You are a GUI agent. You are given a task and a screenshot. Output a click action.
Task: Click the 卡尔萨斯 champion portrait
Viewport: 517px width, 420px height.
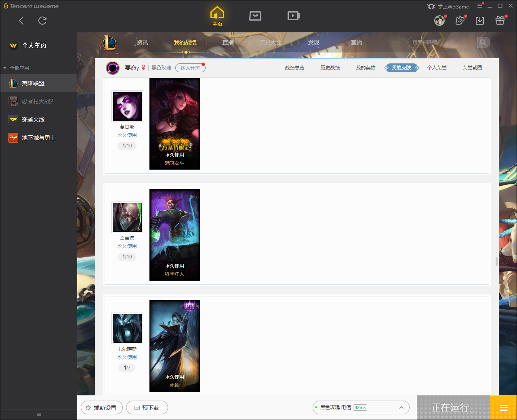point(127,328)
